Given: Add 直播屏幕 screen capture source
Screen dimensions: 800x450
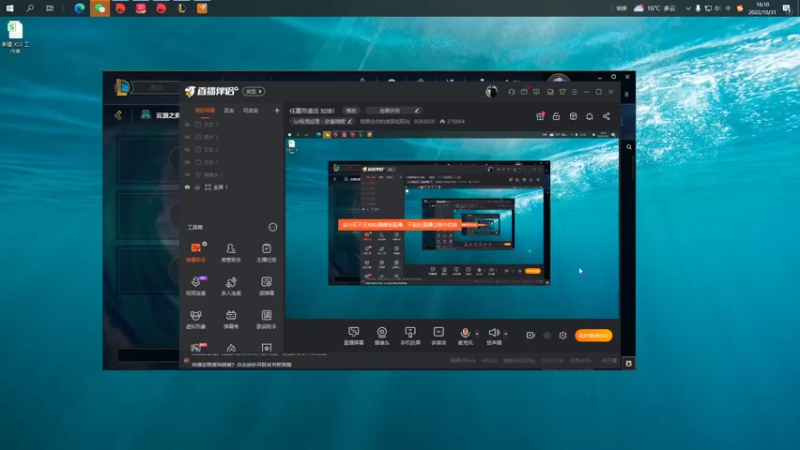Looking at the screenshot, I should click(x=354, y=336).
